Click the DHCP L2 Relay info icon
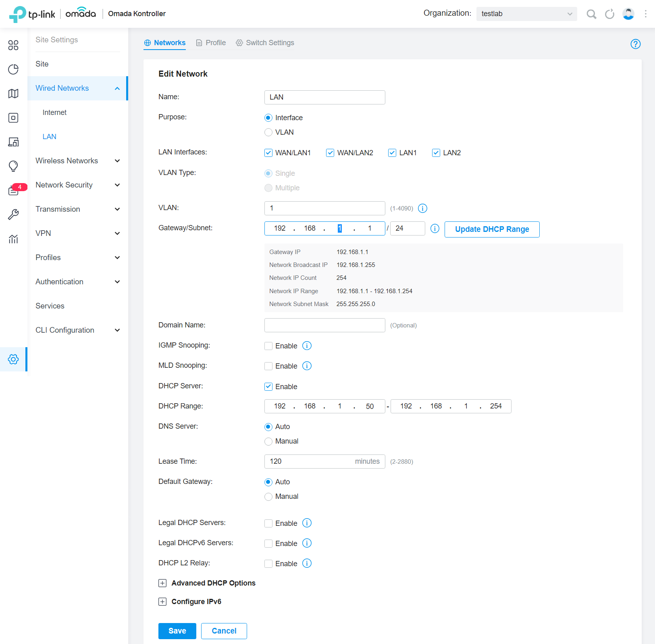 (x=307, y=564)
